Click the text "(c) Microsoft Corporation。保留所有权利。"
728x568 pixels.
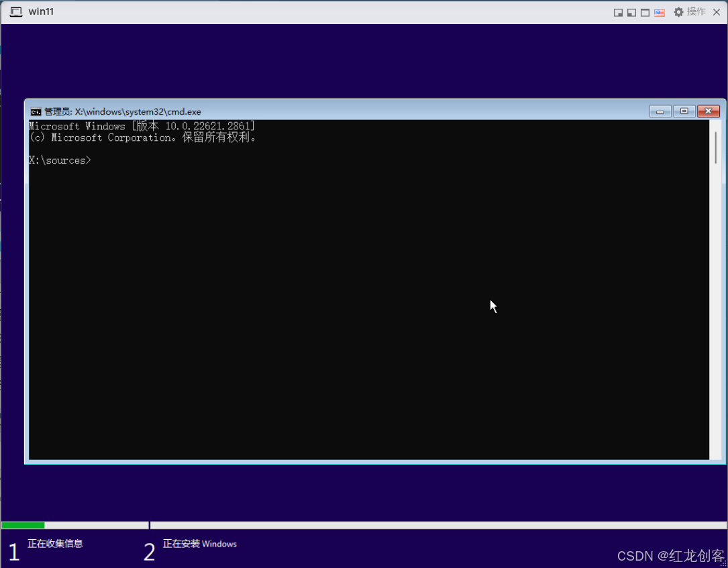tap(142, 137)
